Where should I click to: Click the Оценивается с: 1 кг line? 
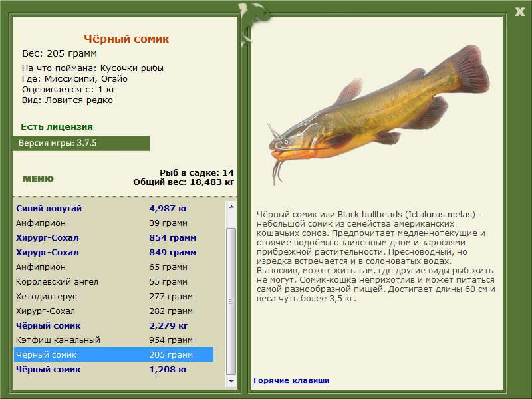click(x=69, y=90)
